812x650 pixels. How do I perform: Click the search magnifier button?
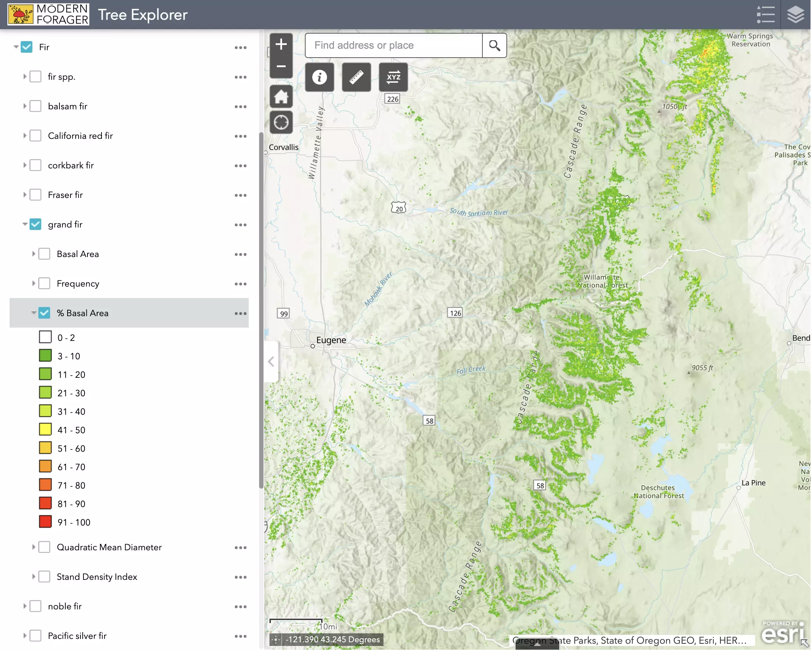point(495,45)
